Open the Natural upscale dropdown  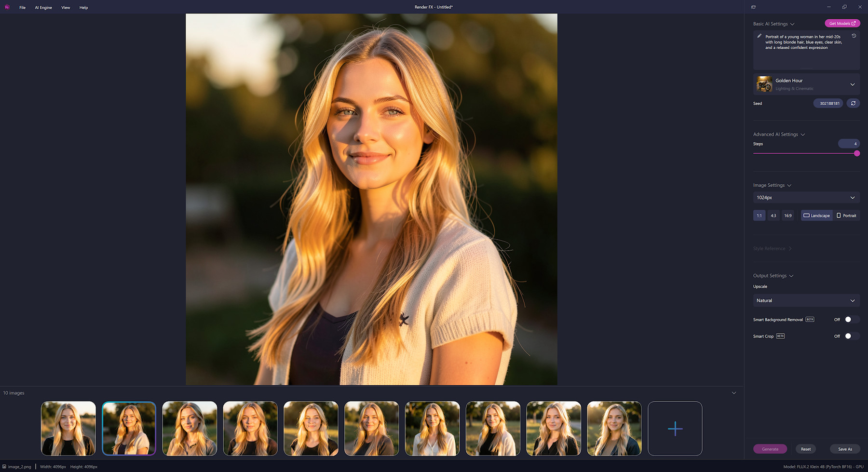(806, 300)
